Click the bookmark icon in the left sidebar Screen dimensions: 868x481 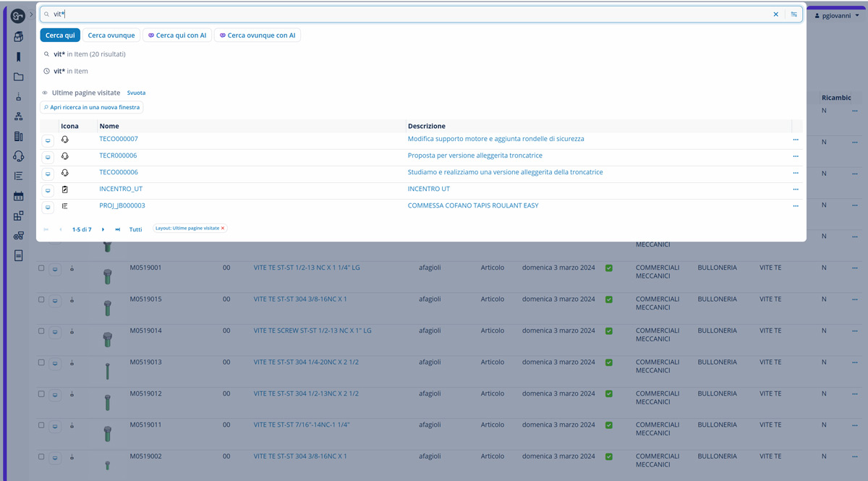[18, 57]
